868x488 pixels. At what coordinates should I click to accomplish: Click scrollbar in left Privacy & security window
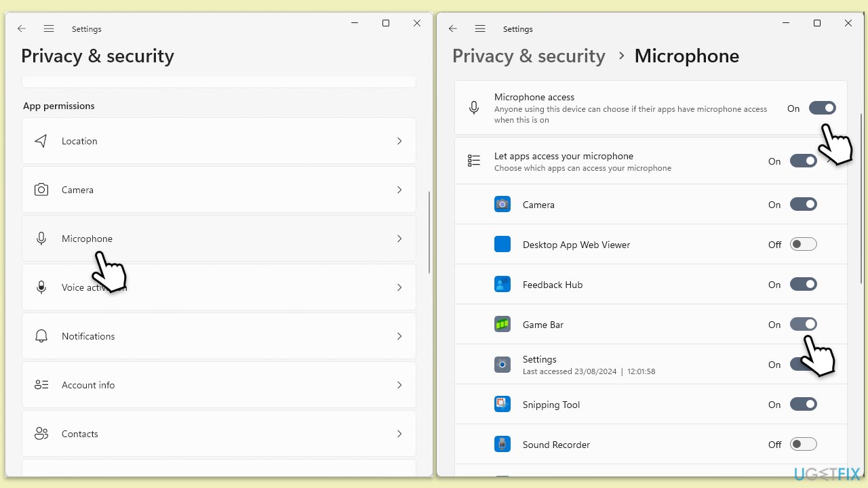(x=430, y=232)
